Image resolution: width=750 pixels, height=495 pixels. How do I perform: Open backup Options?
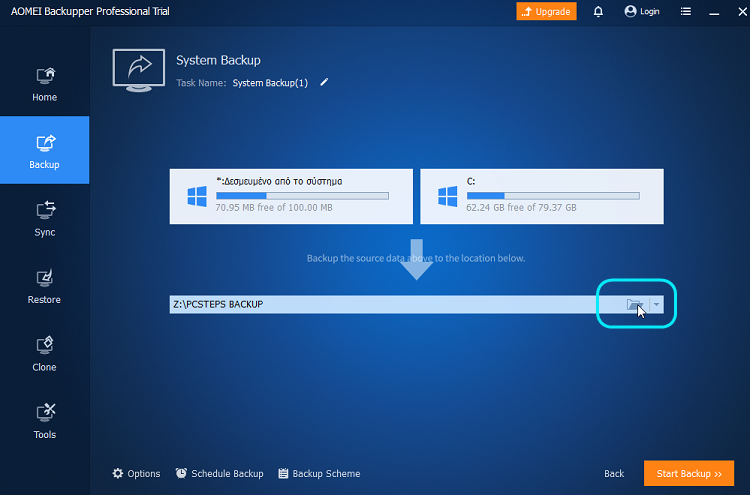point(136,473)
